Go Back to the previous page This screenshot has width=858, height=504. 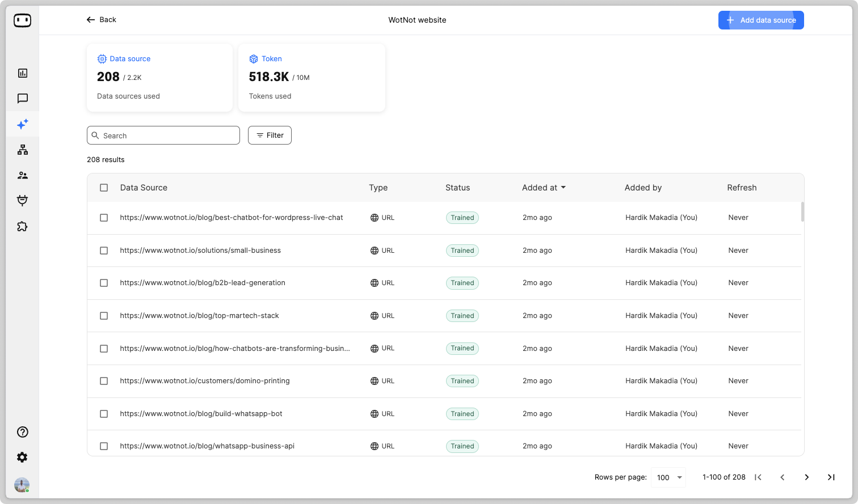pyautogui.click(x=101, y=20)
